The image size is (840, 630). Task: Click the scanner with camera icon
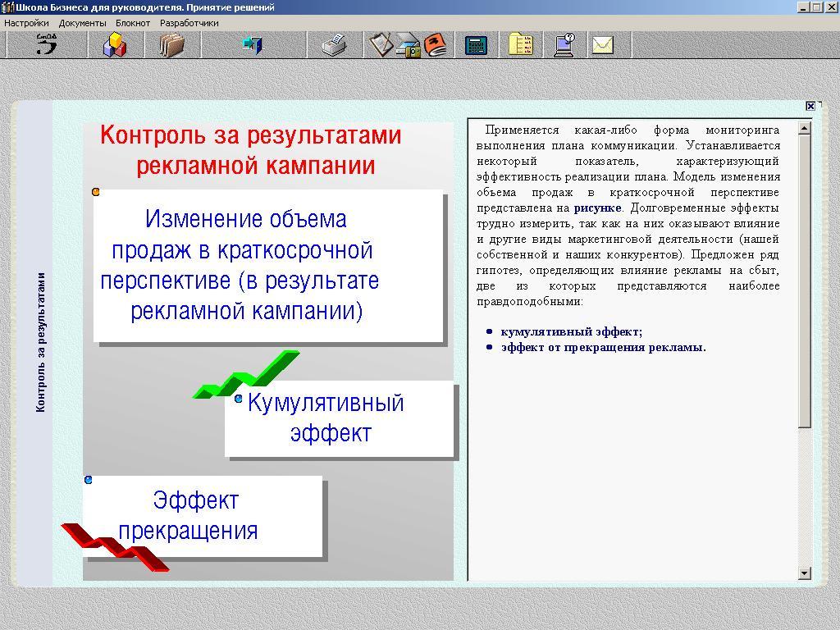coord(409,46)
